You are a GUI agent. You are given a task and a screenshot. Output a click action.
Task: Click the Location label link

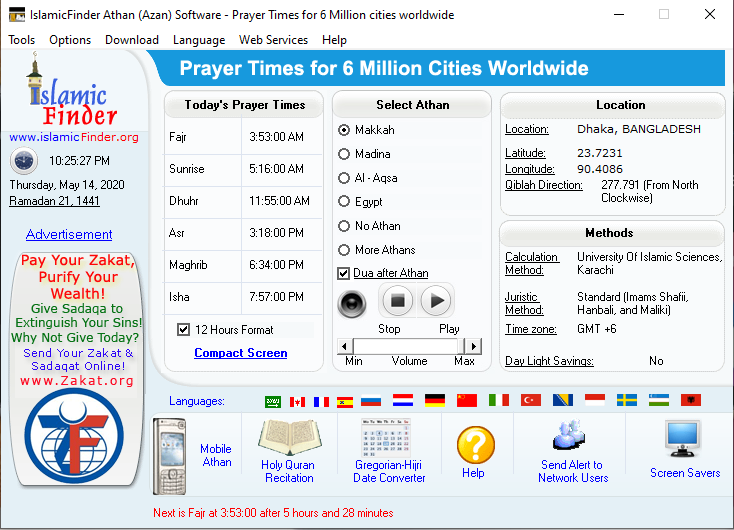coord(527,129)
